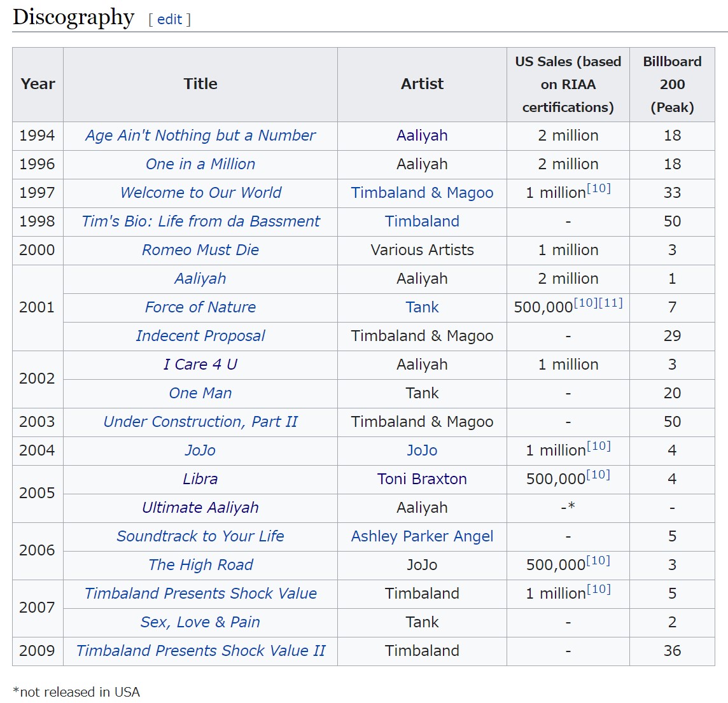This screenshot has height=703, width=728.
Task: Select peak value 33 cell
Action: pyautogui.click(x=672, y=193)
